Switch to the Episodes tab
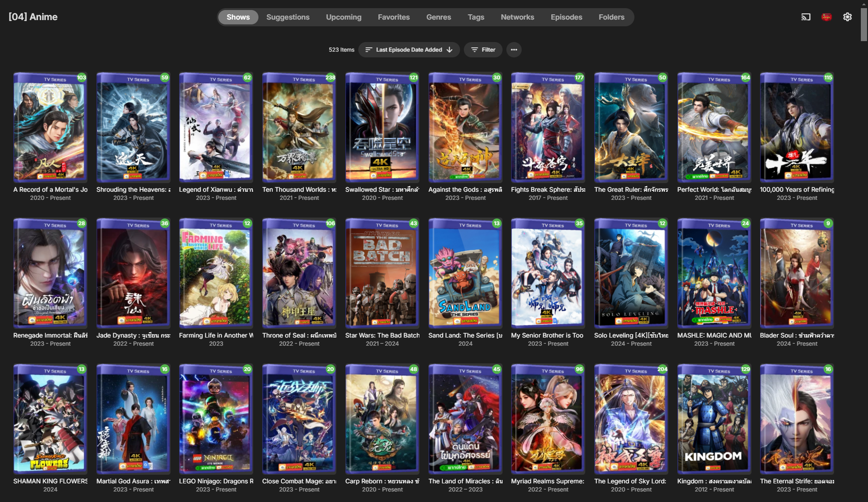Viewport: 868px width, 502px height. coord(567,17)
